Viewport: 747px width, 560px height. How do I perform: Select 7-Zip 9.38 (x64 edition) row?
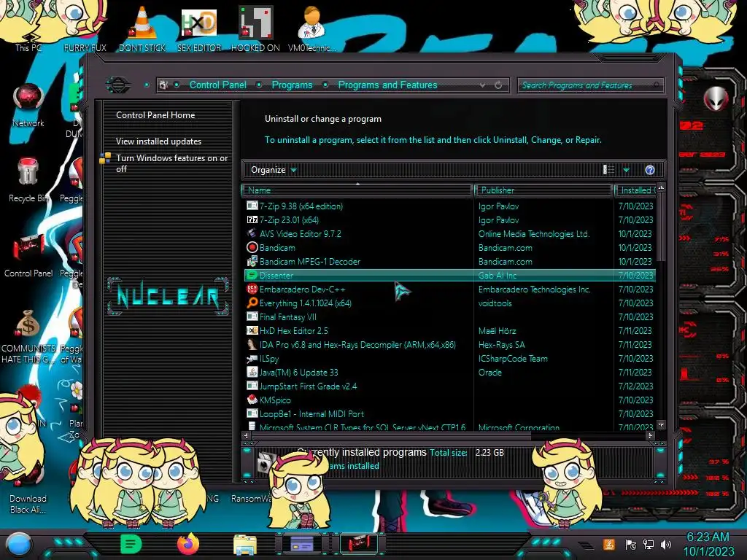click(x=449, y=206)
